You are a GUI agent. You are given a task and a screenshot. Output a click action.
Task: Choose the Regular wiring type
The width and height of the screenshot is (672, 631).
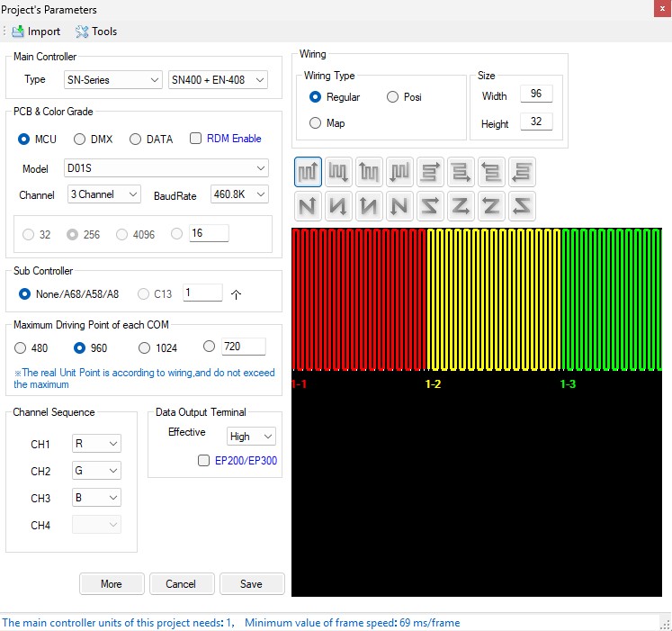point(315,97)
